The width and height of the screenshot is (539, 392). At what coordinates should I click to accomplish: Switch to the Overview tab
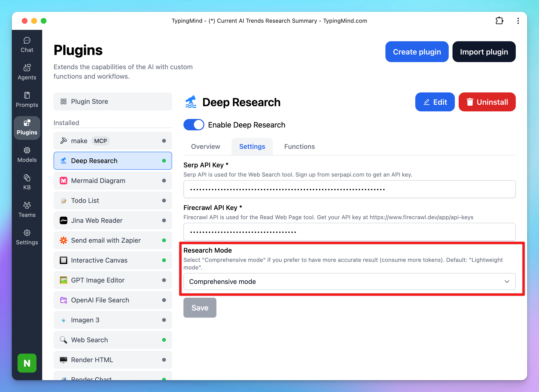[x=206, y=146]
